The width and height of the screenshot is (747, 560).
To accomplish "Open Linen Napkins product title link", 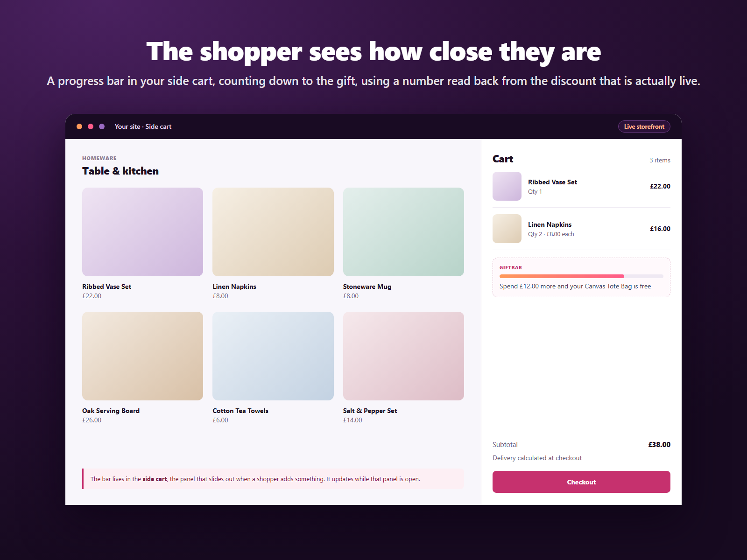I will pos(234,287).
